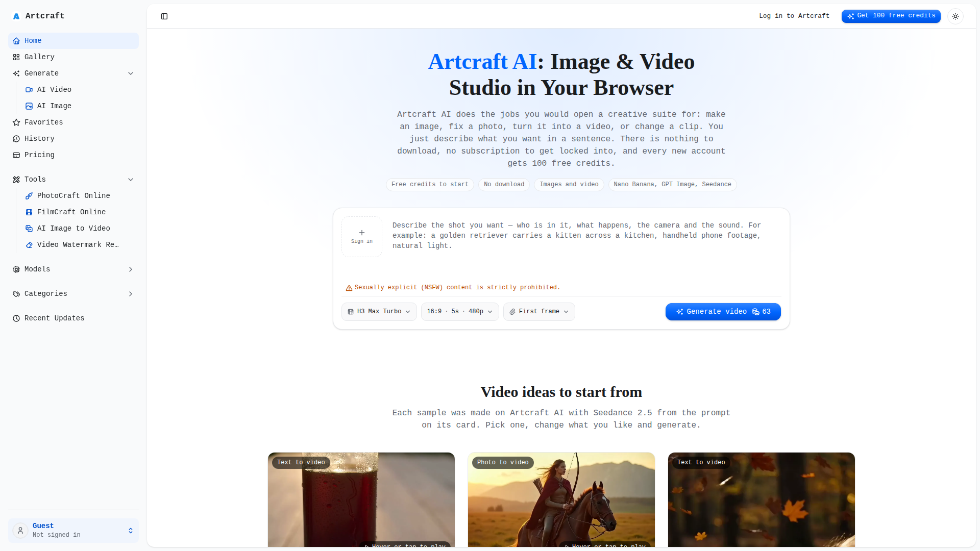Image resolution: width=980 pixels, height=551 pixels.
Task: Click the Sign in upload box
Action: tap(362, 237)
